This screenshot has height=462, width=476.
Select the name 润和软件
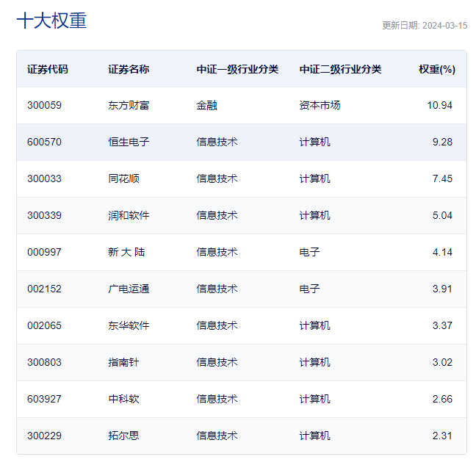pyautogui.click(x=129, y=215)
